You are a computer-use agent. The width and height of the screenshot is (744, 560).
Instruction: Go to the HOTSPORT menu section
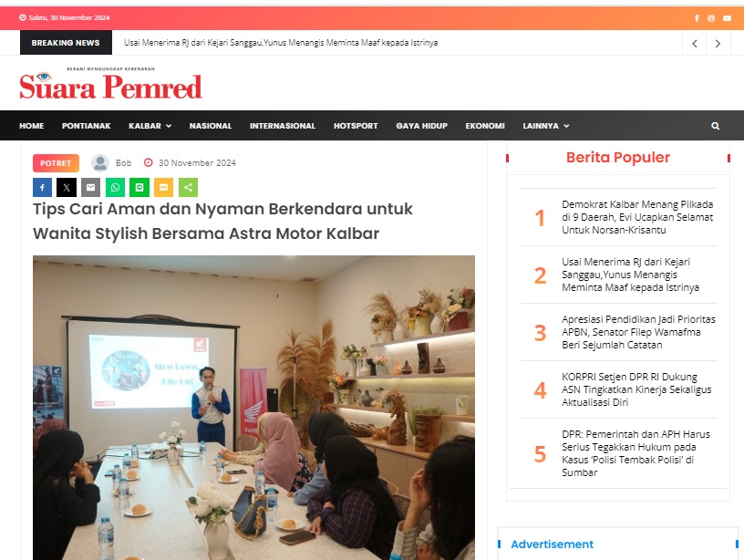(x=356, y=126)
